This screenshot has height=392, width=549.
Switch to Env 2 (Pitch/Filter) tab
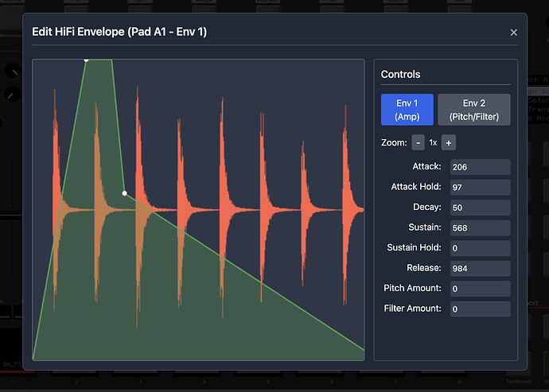click(x=474, y=110)
